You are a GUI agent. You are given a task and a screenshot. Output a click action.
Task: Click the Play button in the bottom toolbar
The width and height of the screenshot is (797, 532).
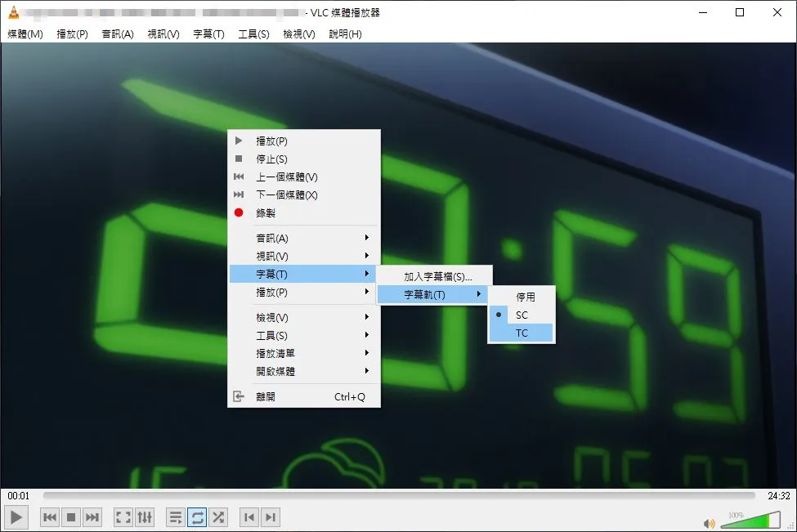coord(16,517)
